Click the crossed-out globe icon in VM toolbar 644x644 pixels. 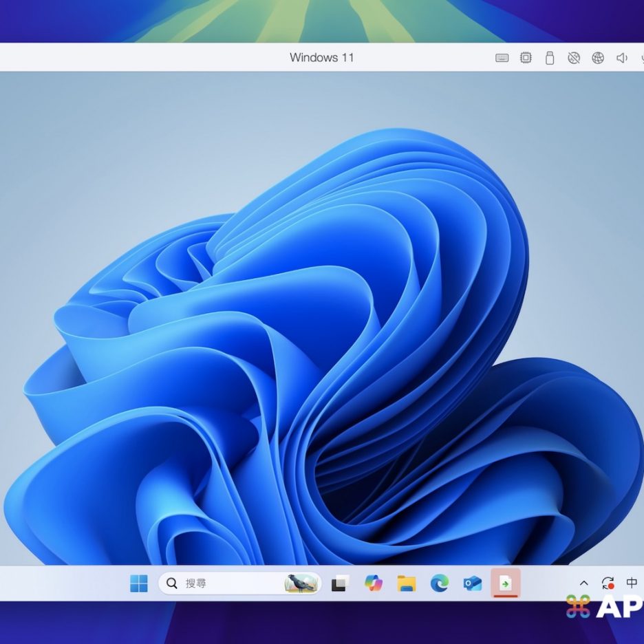(x=574, y=58)
